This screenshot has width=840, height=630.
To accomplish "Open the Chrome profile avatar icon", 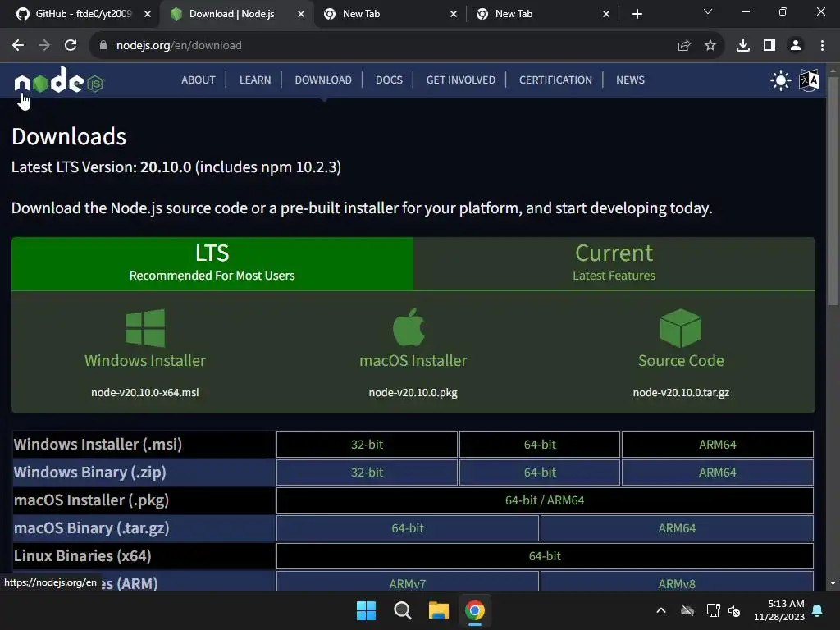I will pyautogui.click(x=796, y=46).
